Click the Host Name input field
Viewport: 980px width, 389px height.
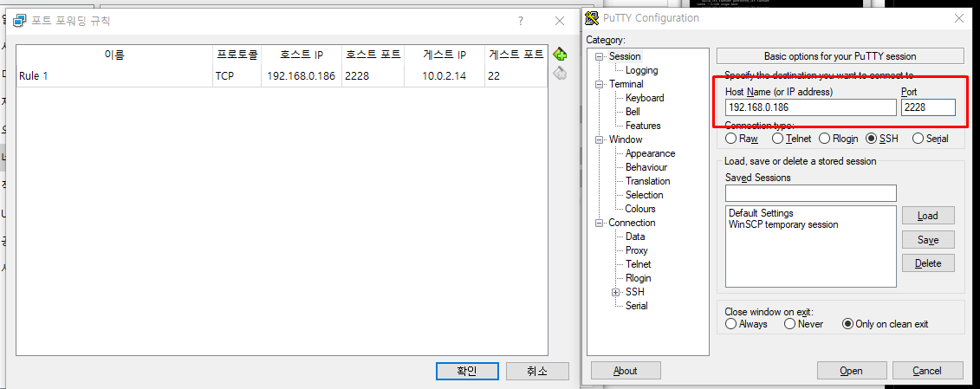(811, 107)
